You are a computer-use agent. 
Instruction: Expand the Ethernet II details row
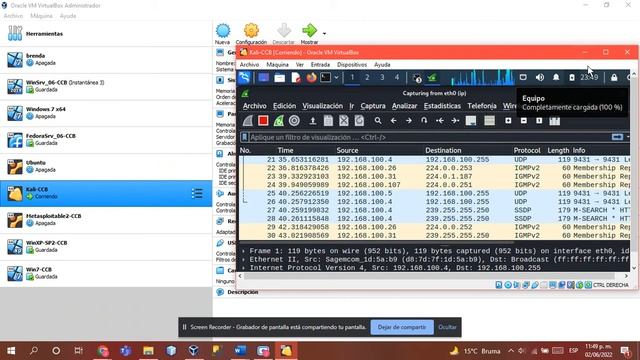244,260
